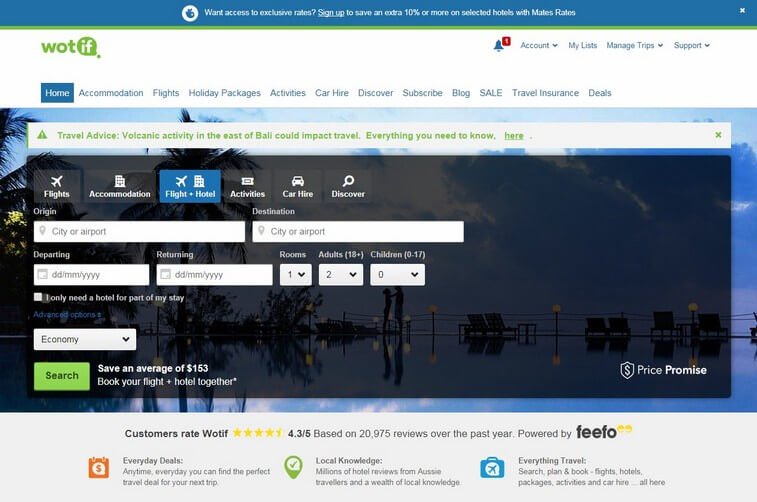The height and width of the screenshot is (502, 757).
Task: Click the location pin in Destination field
Action: coord(261,231)
